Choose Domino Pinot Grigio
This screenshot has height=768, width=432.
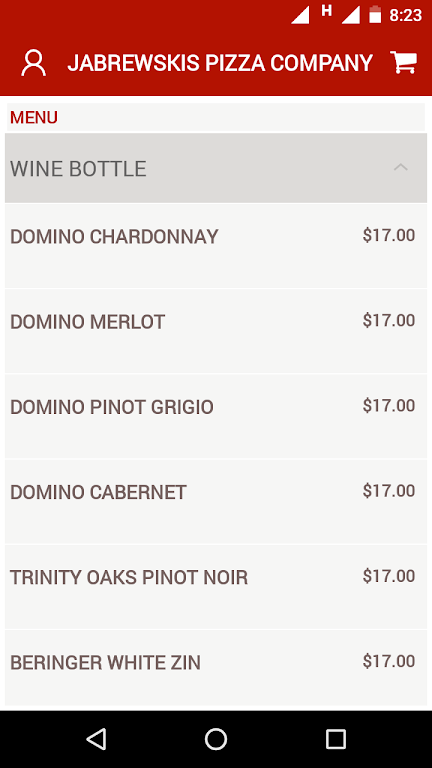point(216,416)
